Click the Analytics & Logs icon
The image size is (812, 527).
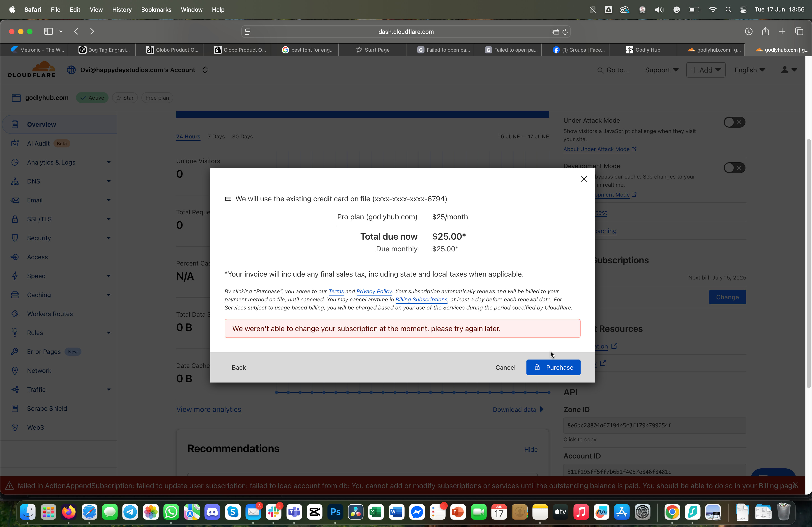coord(15,162)
